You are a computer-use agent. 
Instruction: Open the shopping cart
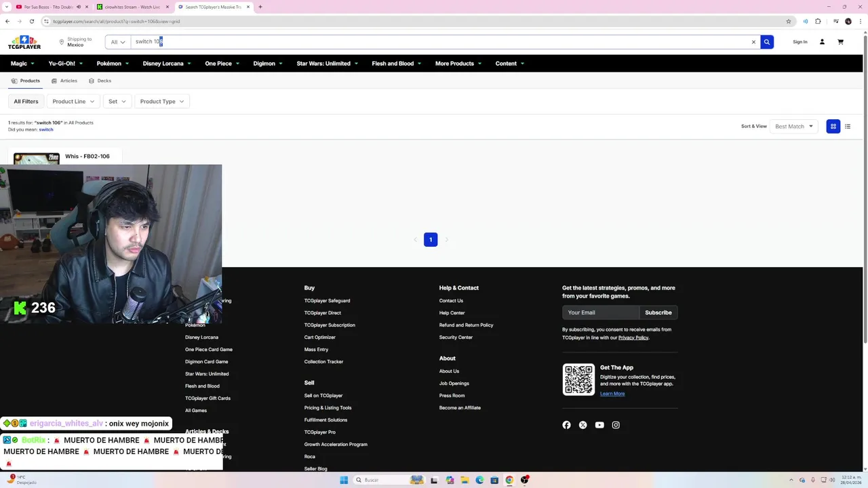point(840,42)
